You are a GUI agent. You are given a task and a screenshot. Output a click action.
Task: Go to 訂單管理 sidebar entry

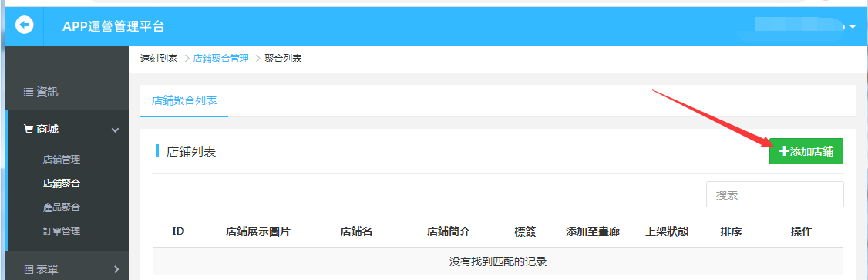point(62,231)
